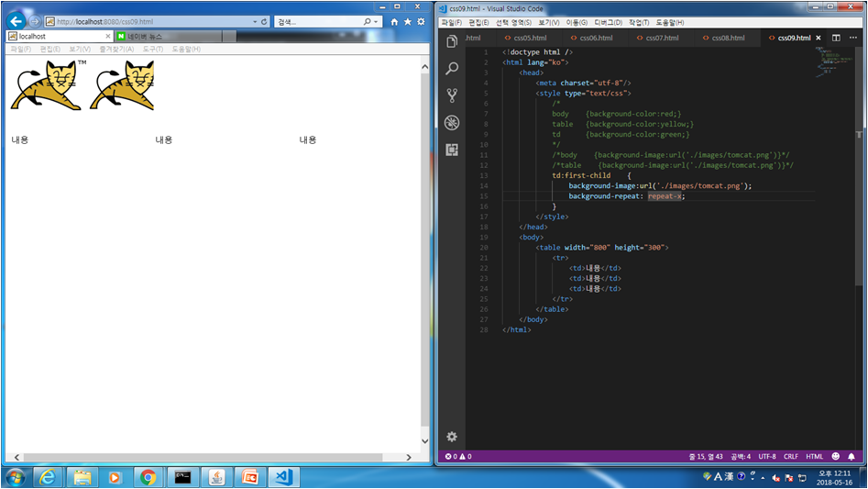Open the Explorer view in VS Code
The height and width of the screenshot is (489, 868).
(x=452, y=41)
